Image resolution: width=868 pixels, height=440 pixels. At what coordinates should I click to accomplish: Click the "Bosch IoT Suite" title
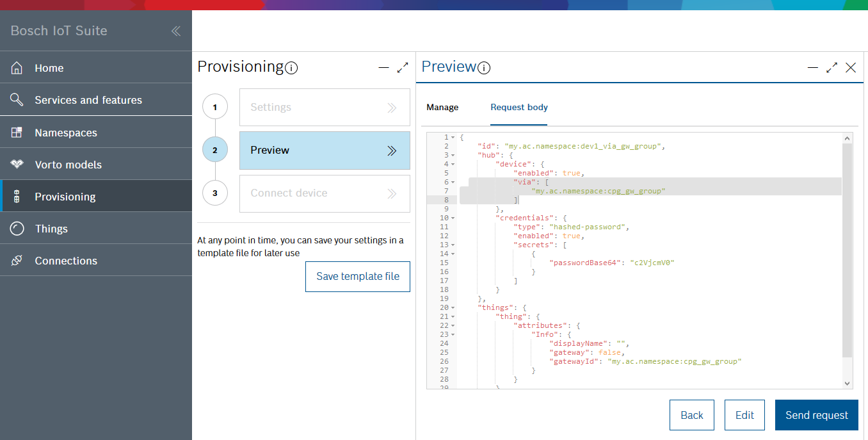tap(59, 31)
